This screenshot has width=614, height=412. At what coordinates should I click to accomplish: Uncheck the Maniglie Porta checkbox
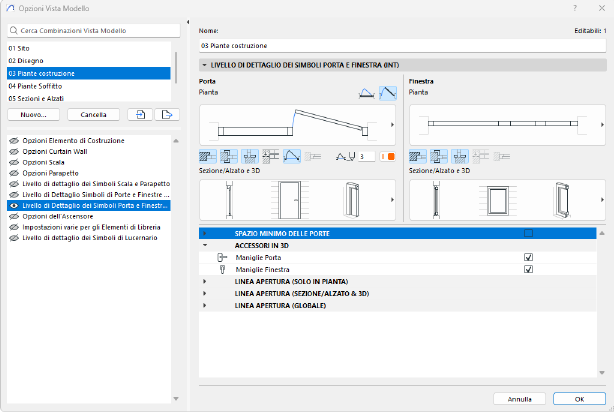click(528, 258)
